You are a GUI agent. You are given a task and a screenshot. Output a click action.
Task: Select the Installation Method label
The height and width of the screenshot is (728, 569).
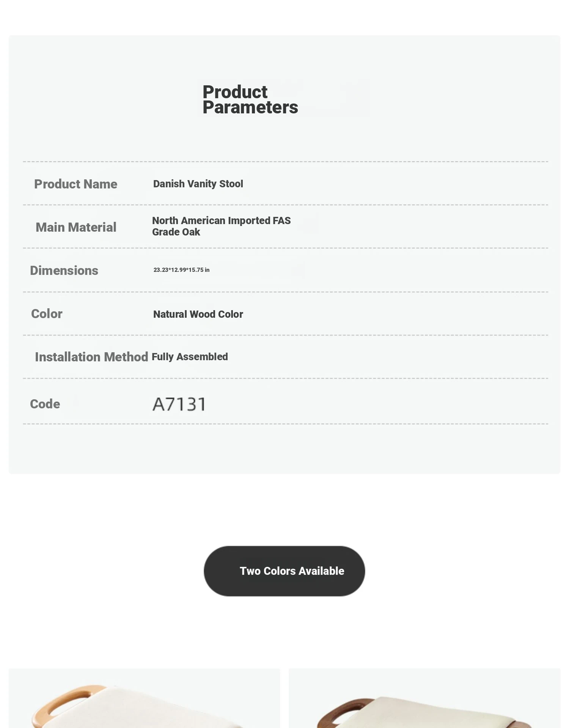[x=91, y=357]
